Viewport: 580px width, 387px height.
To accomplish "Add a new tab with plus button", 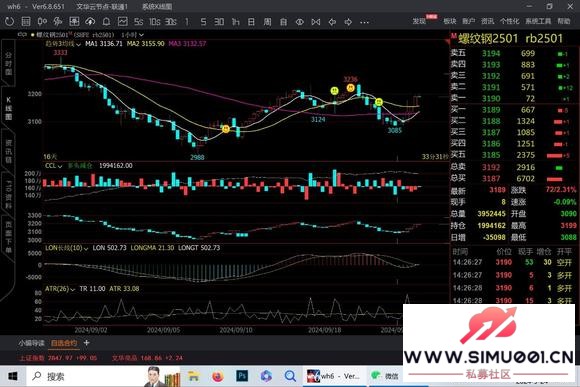I will tap(86, 343).
